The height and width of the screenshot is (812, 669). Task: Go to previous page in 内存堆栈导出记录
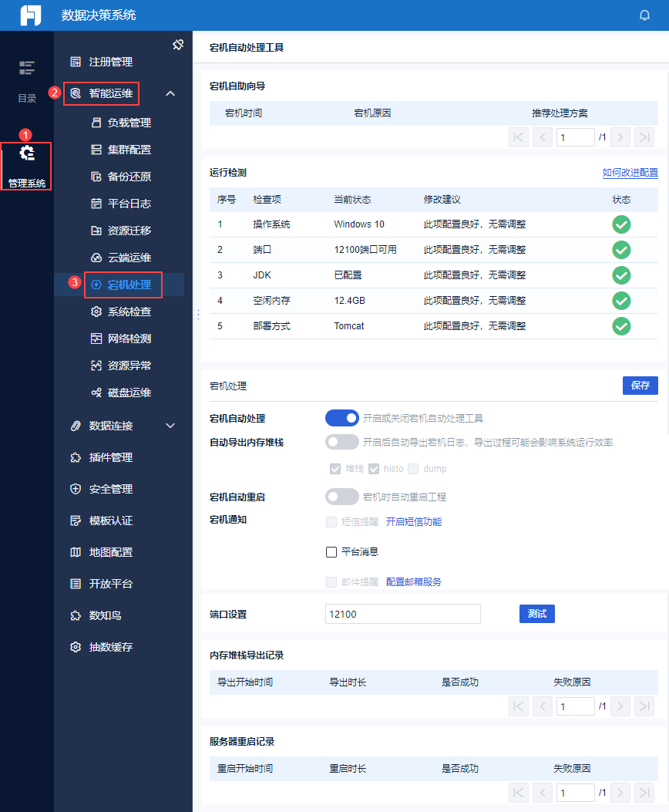point(543,706)
